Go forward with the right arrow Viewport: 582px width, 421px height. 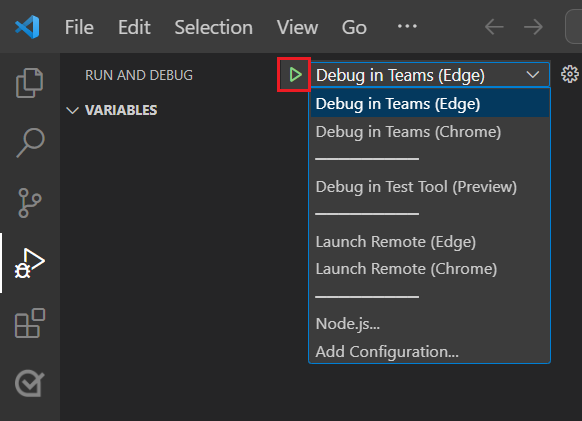tap(533, 27)
